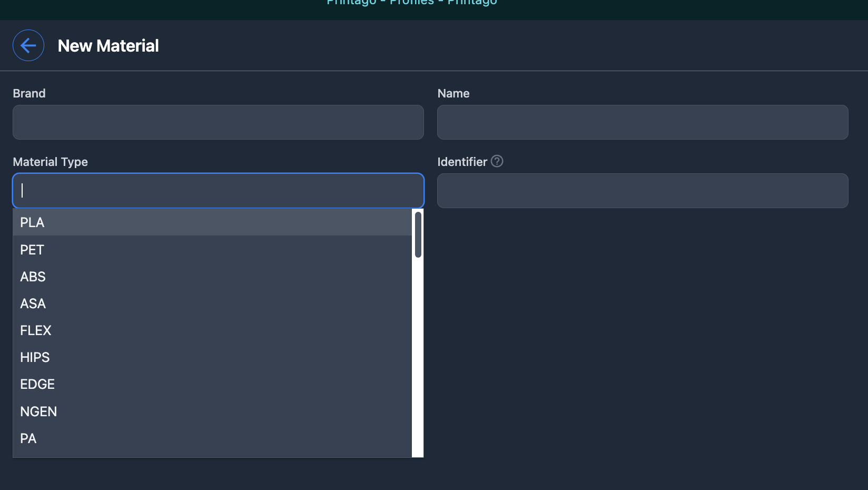The height and width of the screenshot is (490, 868).
Task: Pick the EDGE option
Action: pyautogui.click(x=212, y=384)
